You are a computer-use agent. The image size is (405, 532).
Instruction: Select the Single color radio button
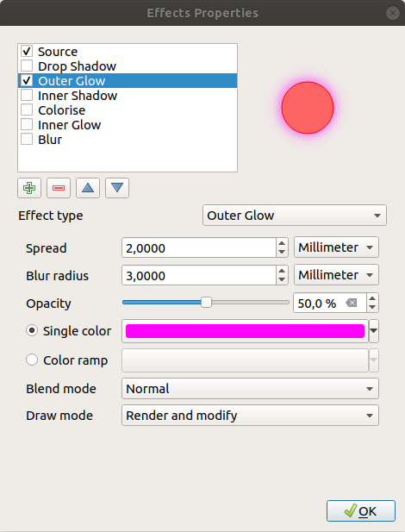pyautogui.click(x=32, y=330)
